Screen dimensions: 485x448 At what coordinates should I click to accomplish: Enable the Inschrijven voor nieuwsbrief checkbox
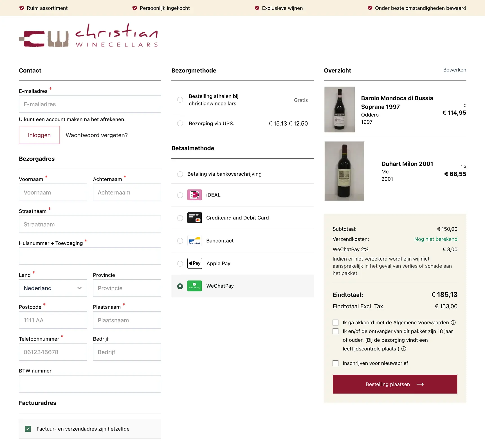pyautogui.click(x=335, y=363)
